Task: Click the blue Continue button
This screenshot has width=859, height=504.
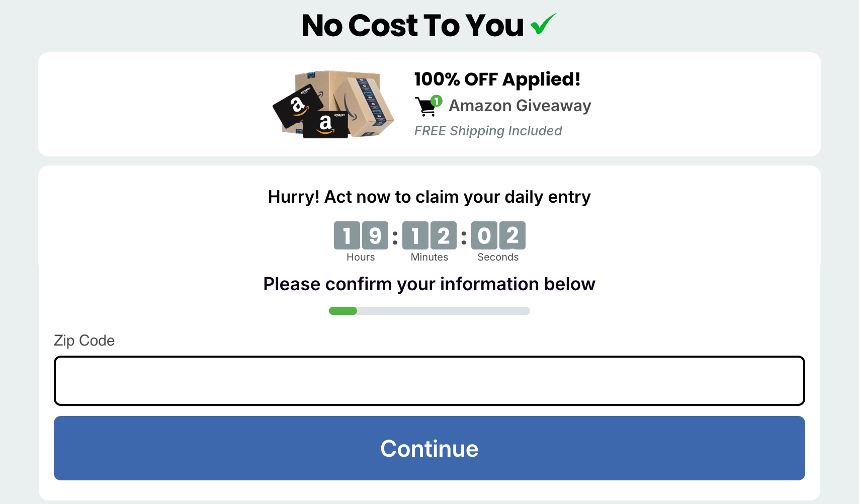Action: click(429, 448)
